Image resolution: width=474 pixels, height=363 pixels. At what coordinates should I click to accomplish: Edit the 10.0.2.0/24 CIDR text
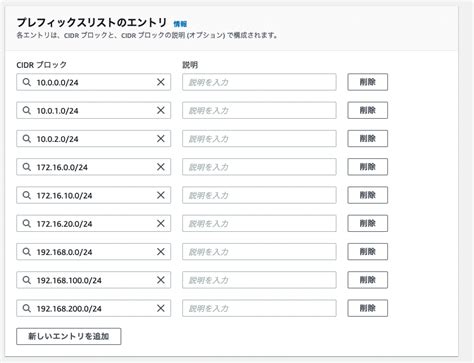coord(58,139)
